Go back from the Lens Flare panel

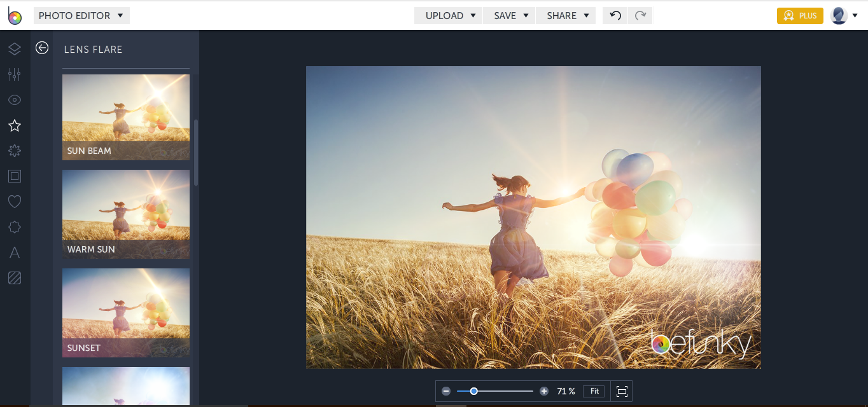pyautogui.click(x=42, y=48)
